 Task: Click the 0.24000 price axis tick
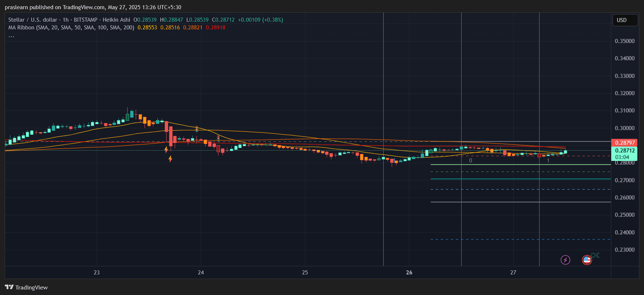tap(625, 233)
